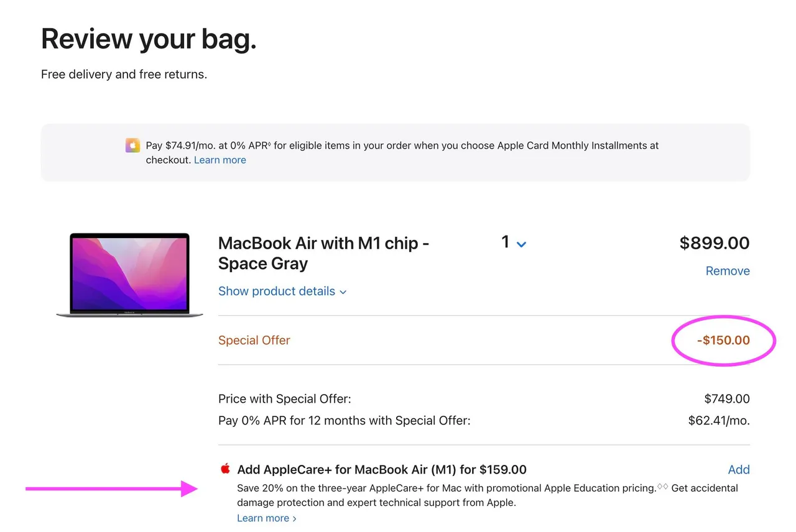This screenshot has width=796, height=532.
Task: Select the Special Offer label
Action: (x=254, y=340)
